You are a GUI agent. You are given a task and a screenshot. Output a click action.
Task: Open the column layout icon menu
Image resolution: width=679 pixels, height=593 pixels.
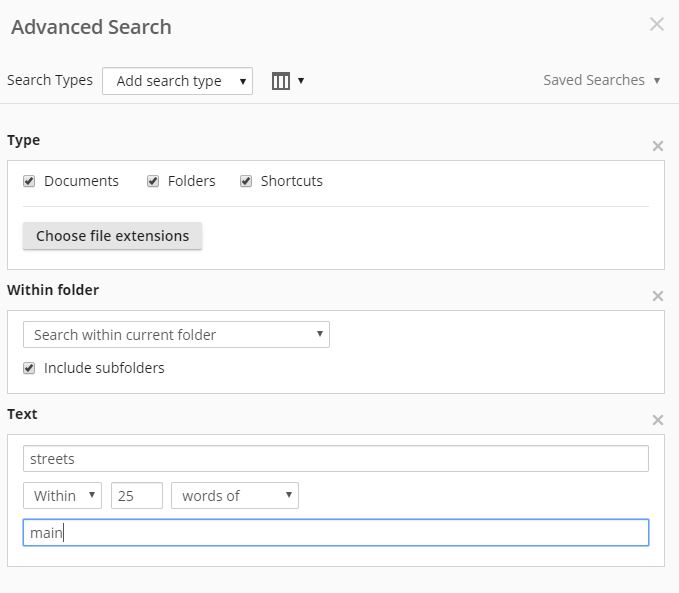coord(287,81)
